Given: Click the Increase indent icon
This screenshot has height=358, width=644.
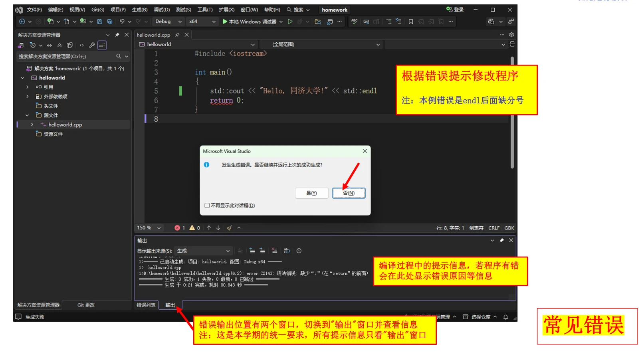Looking at the screenshot, I should tap(389, 22).
